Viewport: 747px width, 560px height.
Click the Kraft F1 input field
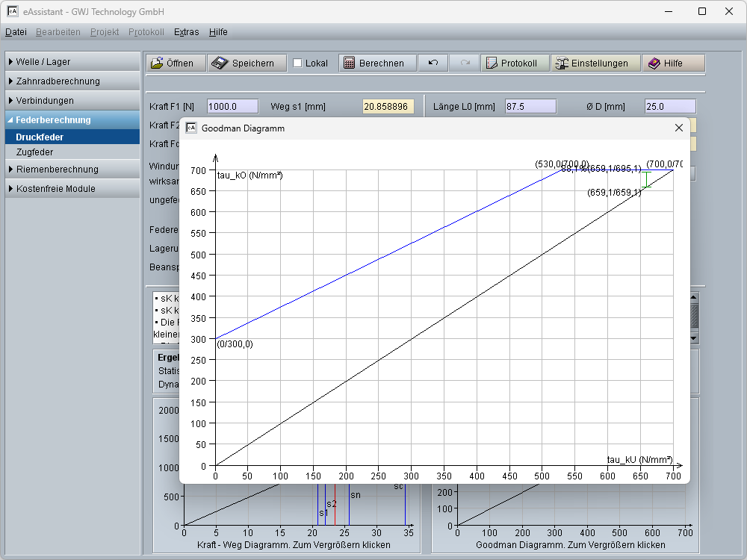click(x=232, y=107)
